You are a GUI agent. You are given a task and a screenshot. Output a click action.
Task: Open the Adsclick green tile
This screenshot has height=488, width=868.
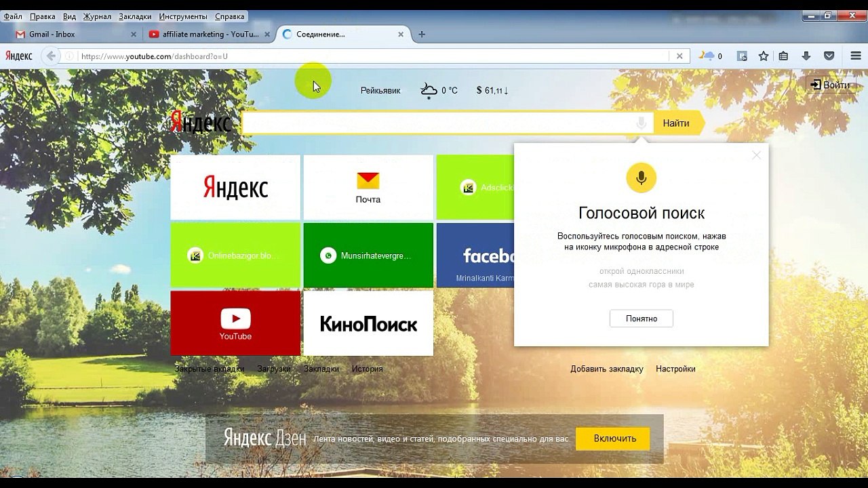475,187
